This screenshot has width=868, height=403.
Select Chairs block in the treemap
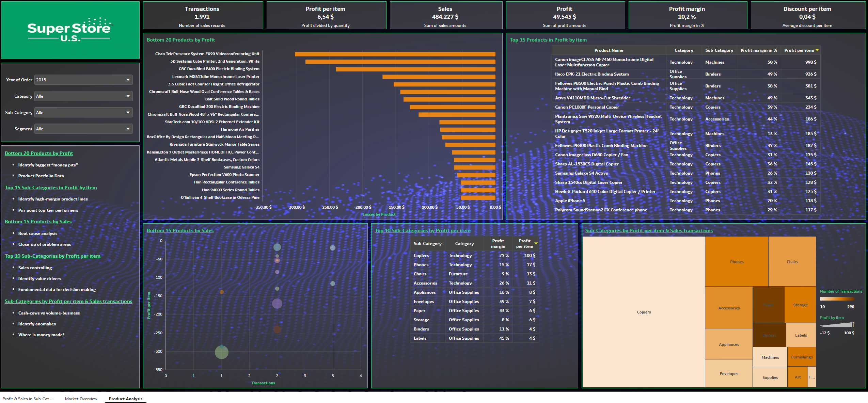(x=792, y=261)
